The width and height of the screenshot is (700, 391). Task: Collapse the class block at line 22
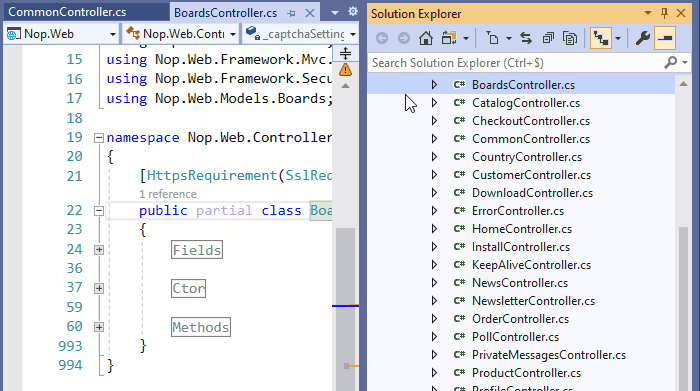(99, 211)
